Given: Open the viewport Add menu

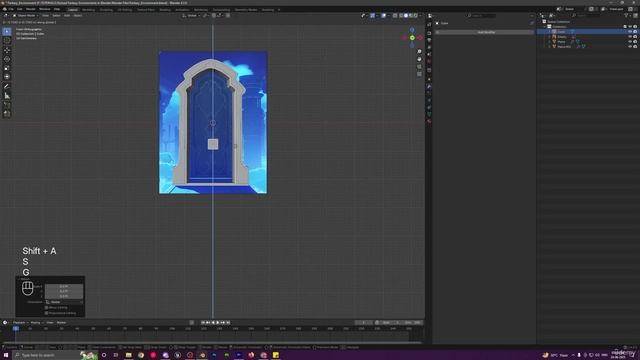Looking at the screenshot, I should pyautogui.click(x=67, y=16).
